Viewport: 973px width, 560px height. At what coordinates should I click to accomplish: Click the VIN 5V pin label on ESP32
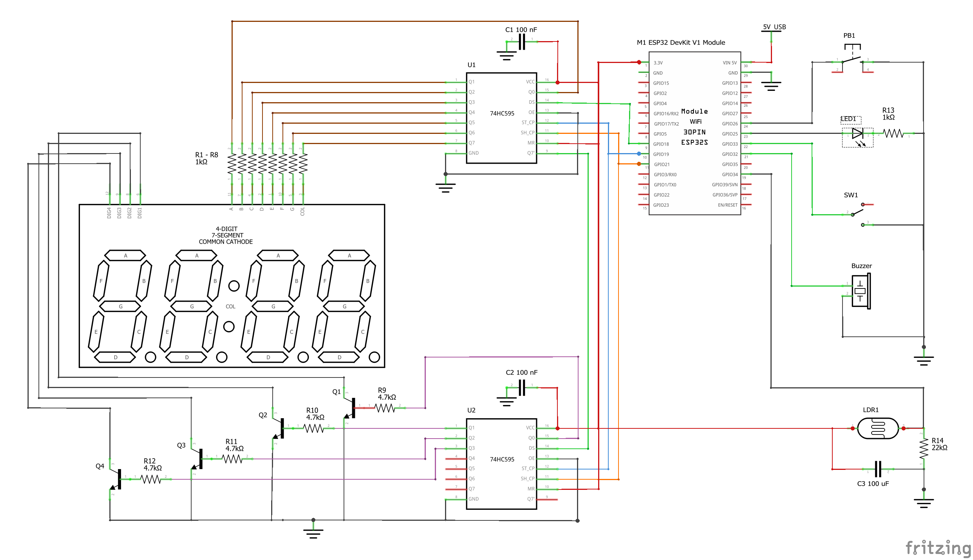click(x=729, y=63)
